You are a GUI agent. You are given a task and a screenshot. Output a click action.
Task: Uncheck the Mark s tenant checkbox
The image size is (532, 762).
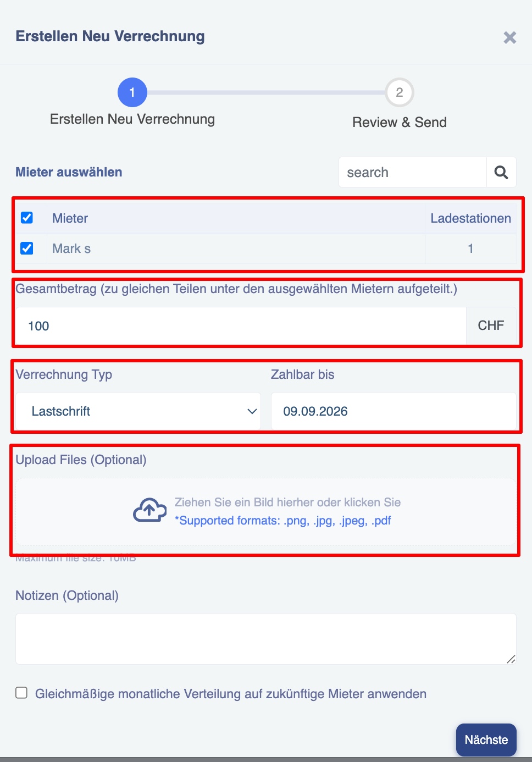[x=27, y=249]
